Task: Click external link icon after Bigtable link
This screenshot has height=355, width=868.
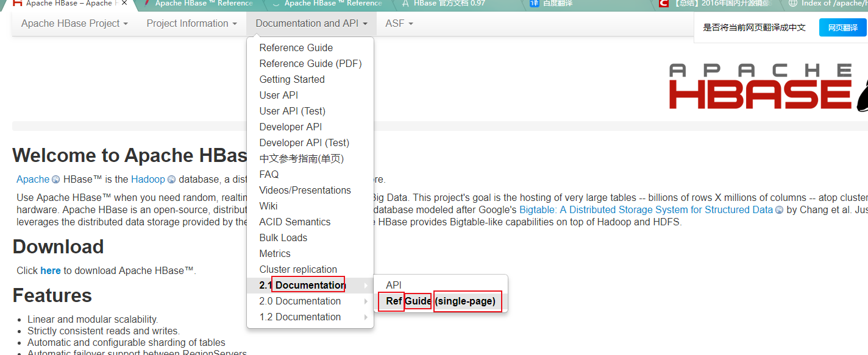Action: tap(779, 210)
